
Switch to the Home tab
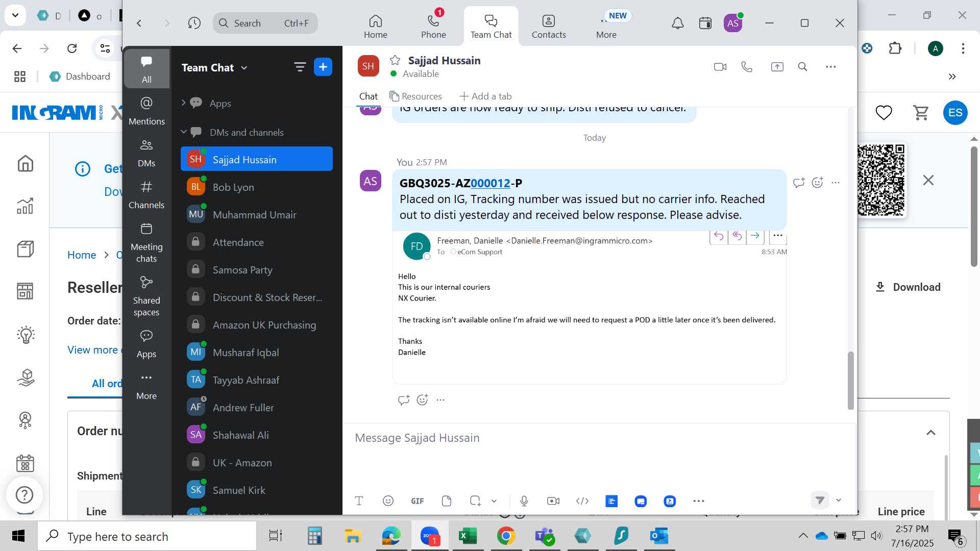point(376,26)
